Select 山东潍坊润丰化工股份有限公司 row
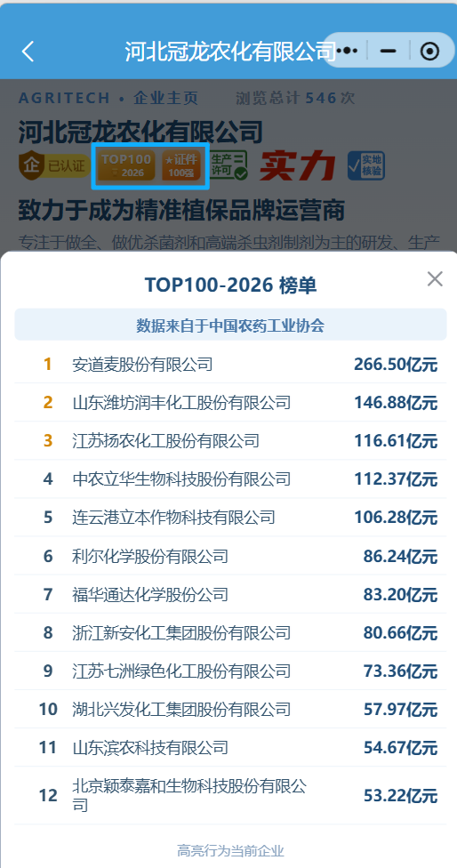The height and width of the screenshot is (868, 457). pyautogui.click(x=230, y=403)
